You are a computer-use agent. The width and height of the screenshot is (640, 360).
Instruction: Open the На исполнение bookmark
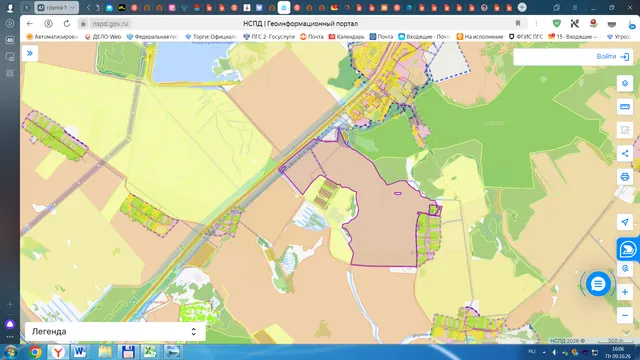pos(480,37)
